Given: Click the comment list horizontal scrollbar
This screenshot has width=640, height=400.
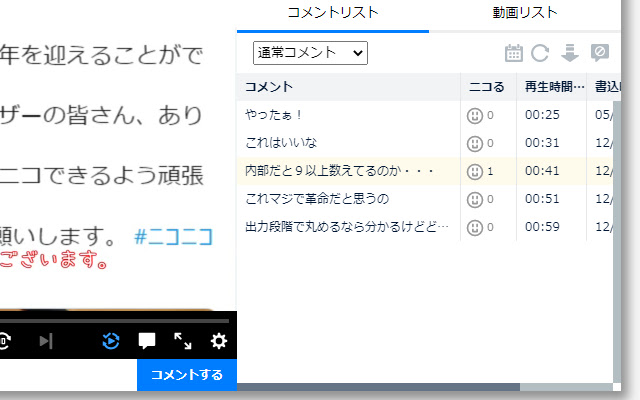Looking at the screenshot, I should point(378,387).
